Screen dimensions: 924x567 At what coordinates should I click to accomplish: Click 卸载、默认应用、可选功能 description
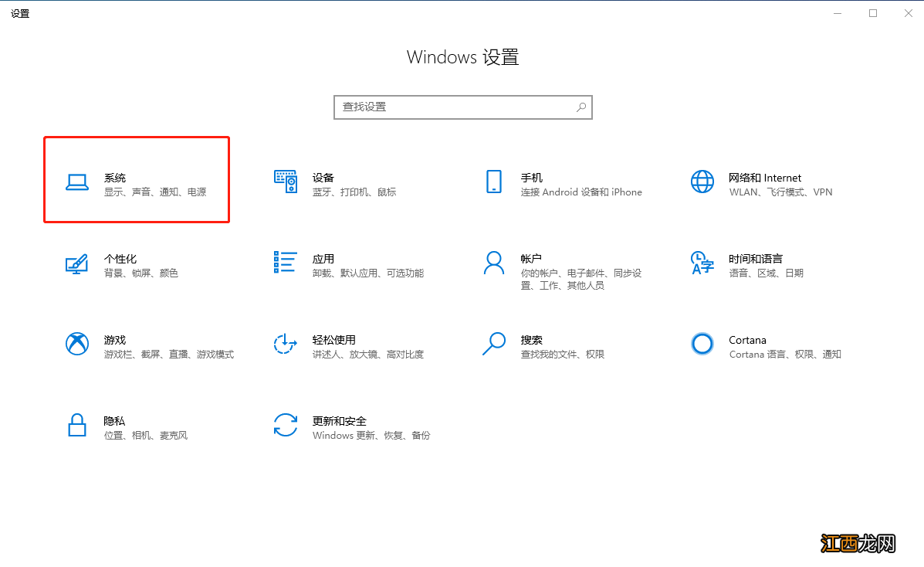pyautogui.click(x=367, y=273)
